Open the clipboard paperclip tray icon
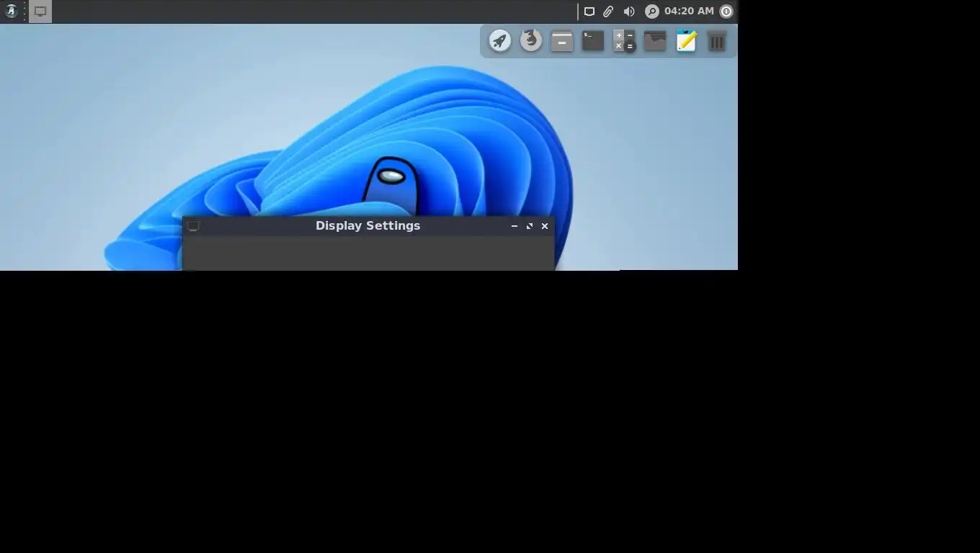This screenshot has width=980, height=553. pyautogui.click(x=608, y=12)
